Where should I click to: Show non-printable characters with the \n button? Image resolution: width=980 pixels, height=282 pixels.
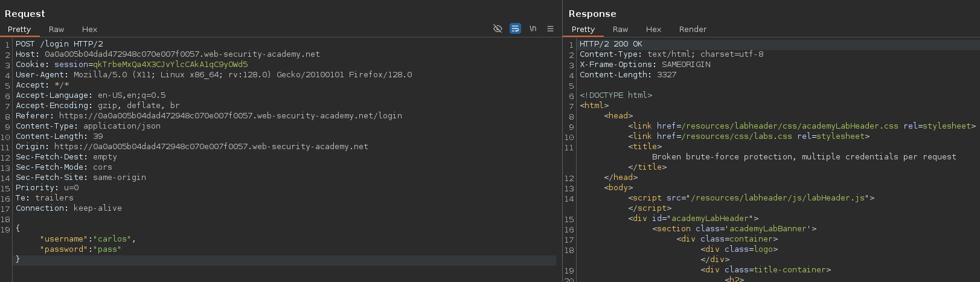pyautogui.click(x=533, y=28)
